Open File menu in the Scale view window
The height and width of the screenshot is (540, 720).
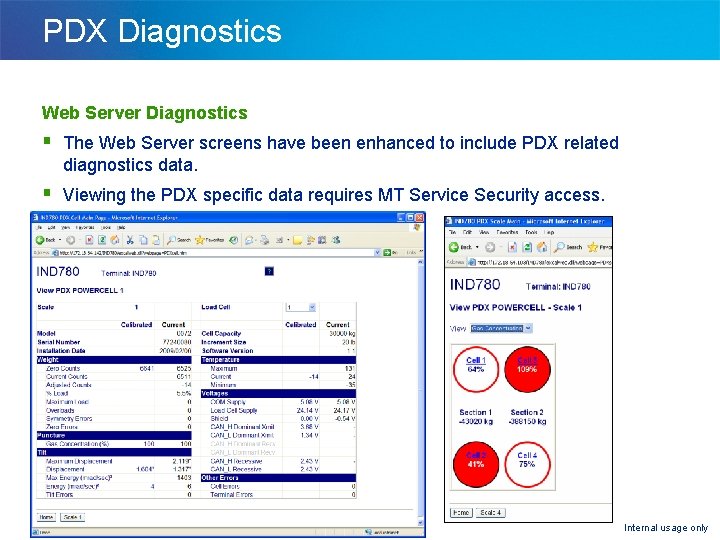452,232
